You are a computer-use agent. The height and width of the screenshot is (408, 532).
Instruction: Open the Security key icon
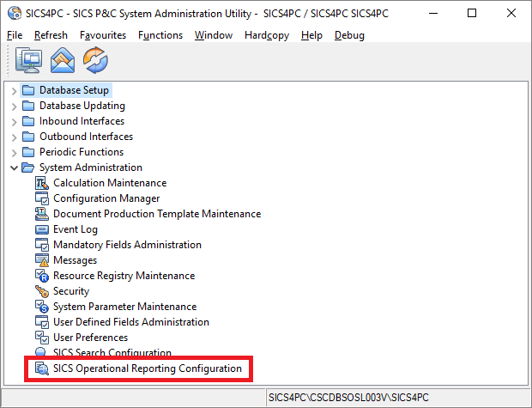pos(42,291)
